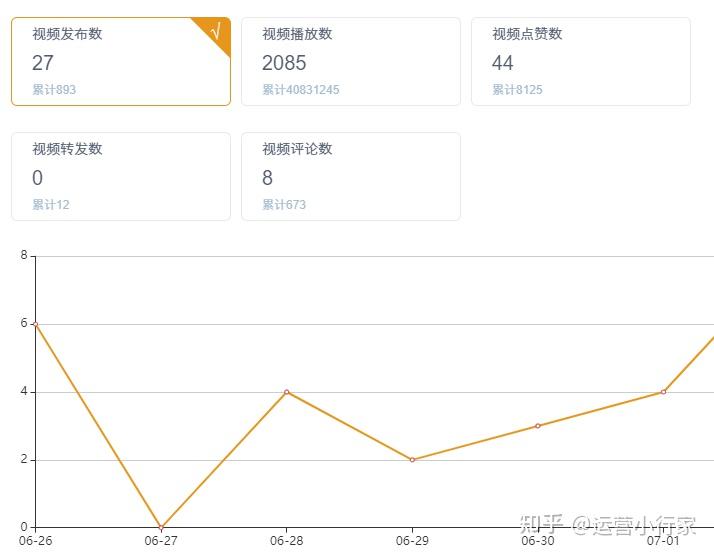Click the 06-28 x-axis date label

coord(287,541)
